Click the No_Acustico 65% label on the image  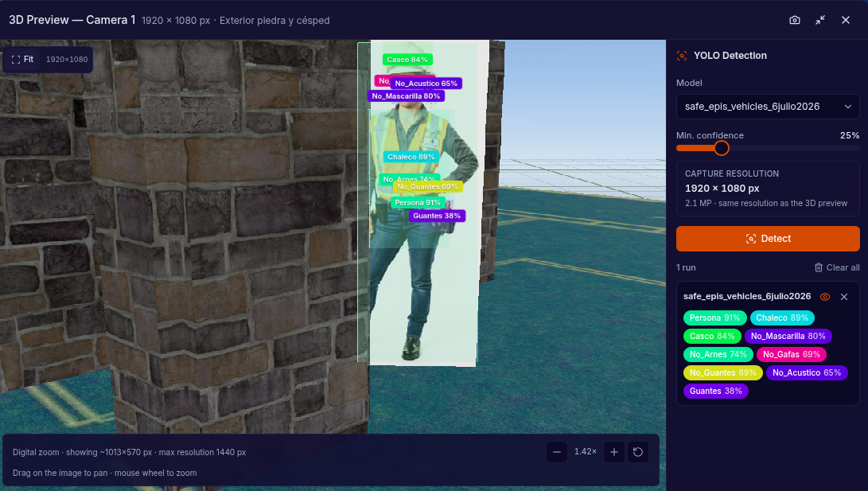tap(426, 84)
